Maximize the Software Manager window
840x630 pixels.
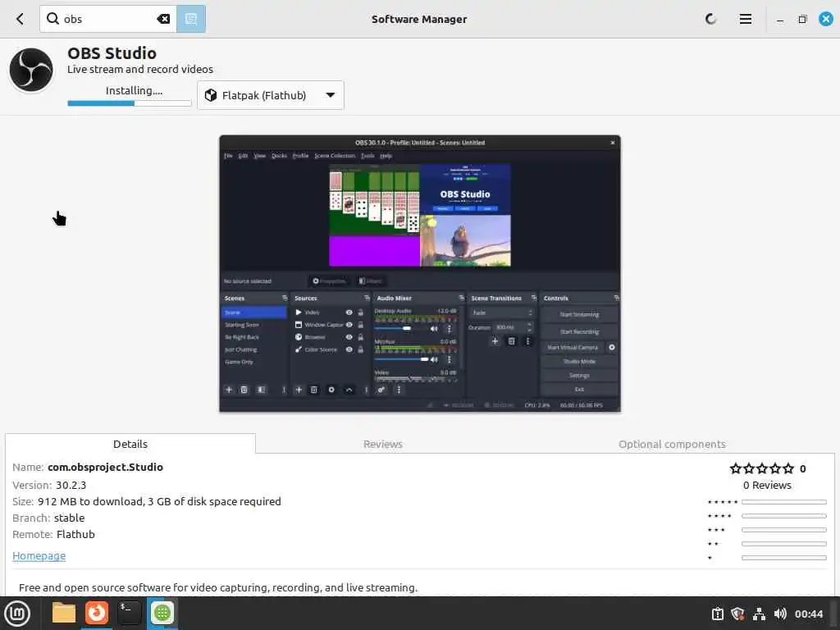point(802,20)
